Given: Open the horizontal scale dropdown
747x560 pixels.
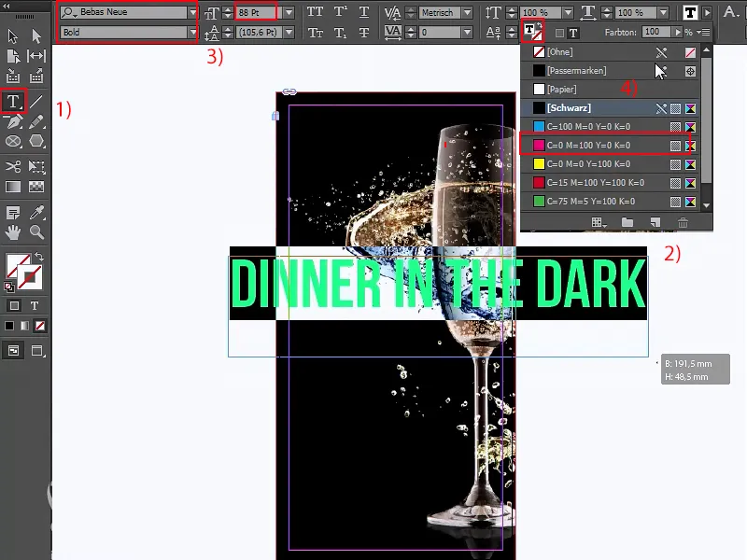Looking at the screenshot, I should (663, 12).
